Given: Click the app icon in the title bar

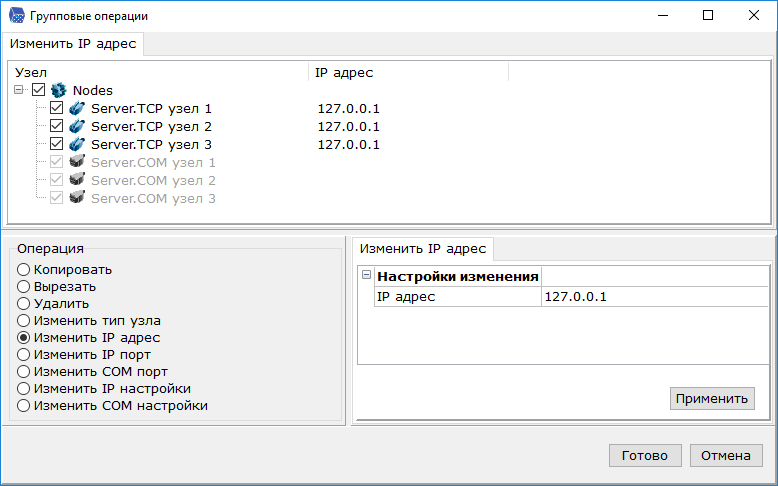Looking at the screenshot, I should pos(16,16).
